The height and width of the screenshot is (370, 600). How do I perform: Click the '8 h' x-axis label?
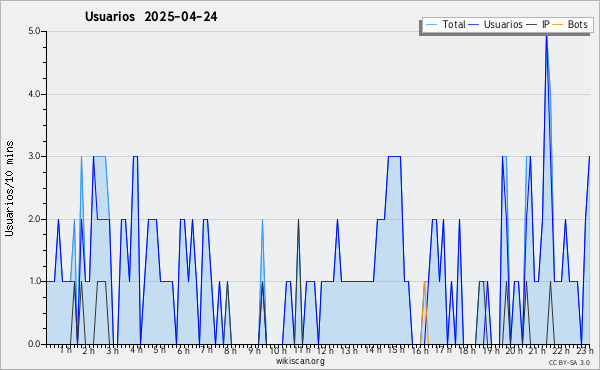pyautogui.click(x=230, y=351)
